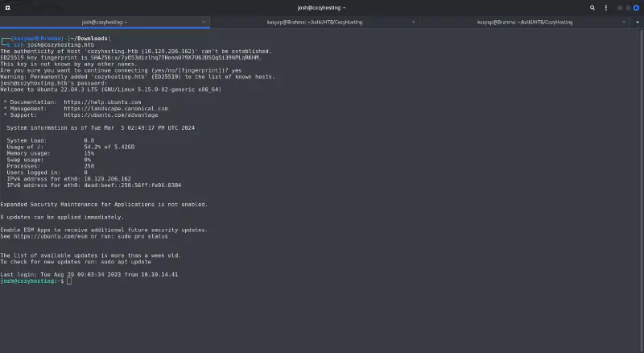Open the help.ubuntu.com documentation link
Viewport: 644px width, 353px height.
(x=103, y=102)
